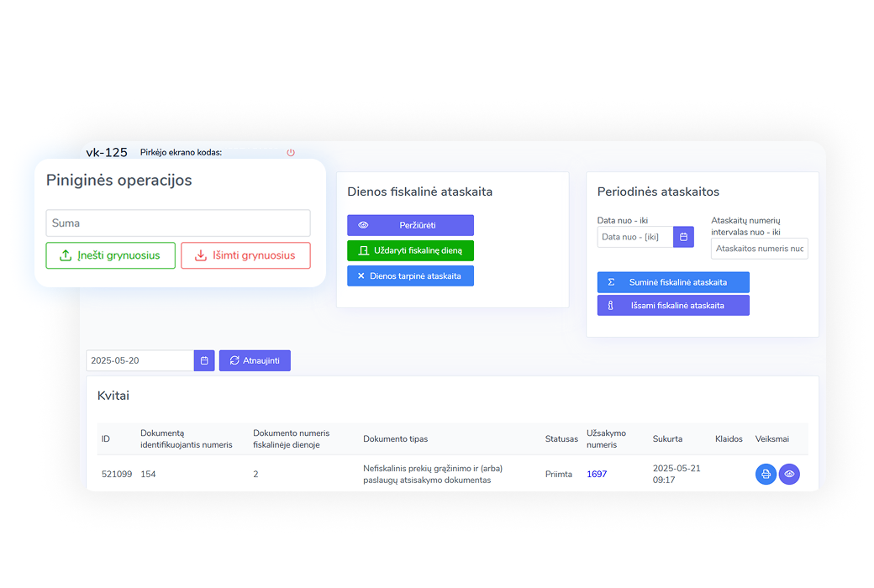Generate Suminė fiskalinė ataskaita
The height and width of the screenshot is (588, 874).
point(672,282)
